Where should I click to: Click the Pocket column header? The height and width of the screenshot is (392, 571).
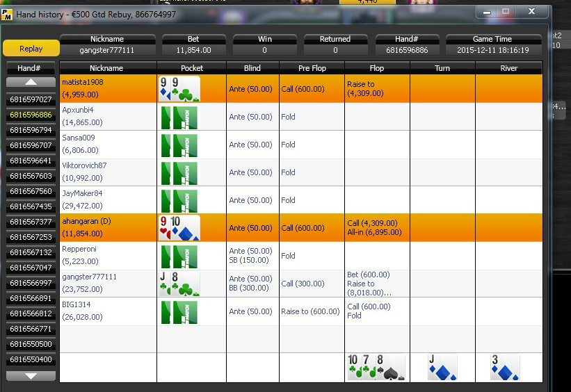192,68
